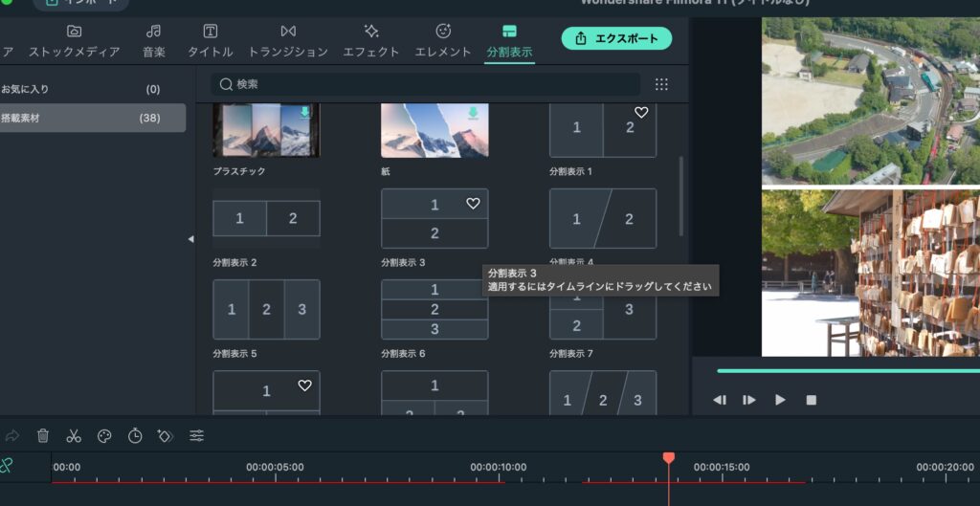Viewport: 980px width, 506px height.
Task: Open the audio/adjust sliders icon
Action: 196,436
